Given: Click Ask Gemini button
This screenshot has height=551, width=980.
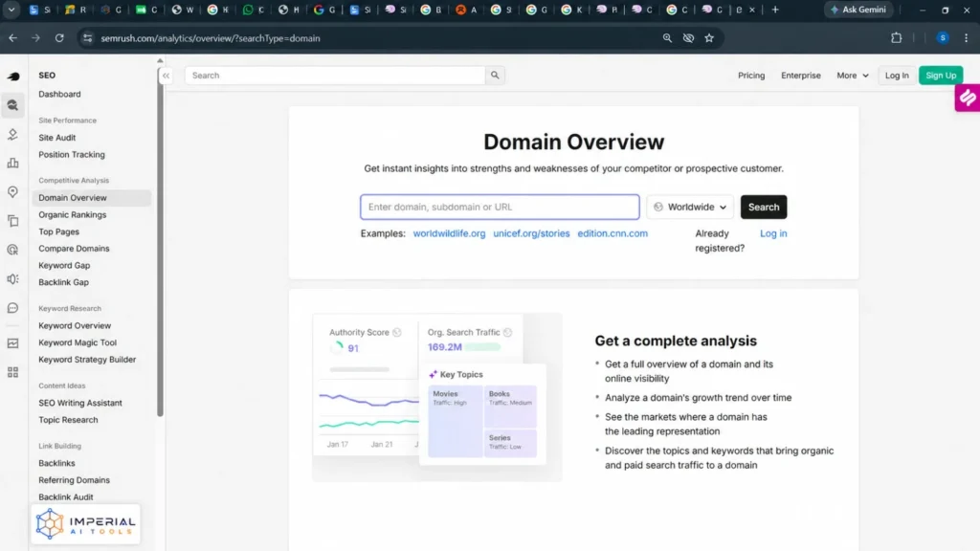Looking at the screenshot, I should click(857, 10).
